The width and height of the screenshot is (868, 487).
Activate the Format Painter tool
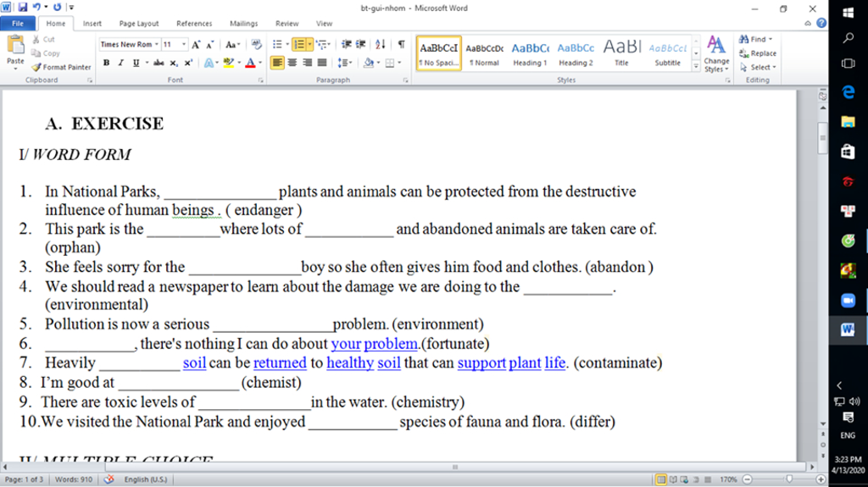click(x=61, y=67)
